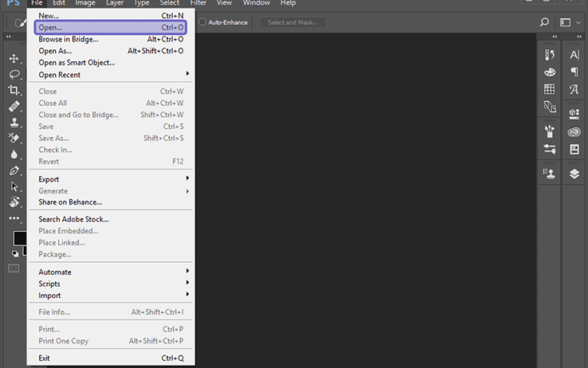Open the Window menu in menu bar
Viewport: 588px width, 368px height.
[256, 3]
